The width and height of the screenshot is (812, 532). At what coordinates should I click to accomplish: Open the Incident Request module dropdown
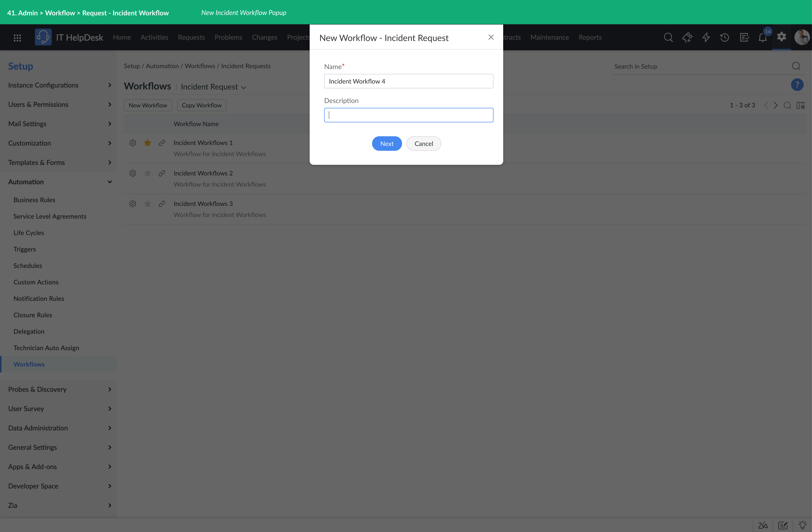214,87
